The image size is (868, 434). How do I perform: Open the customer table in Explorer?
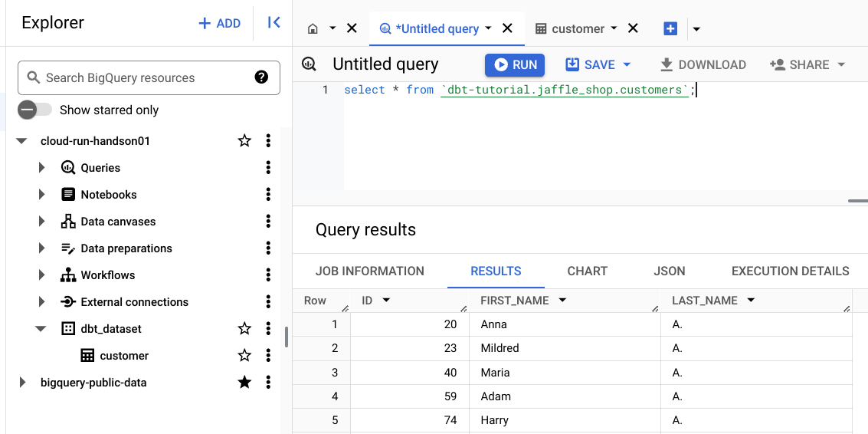pos(124,355)
